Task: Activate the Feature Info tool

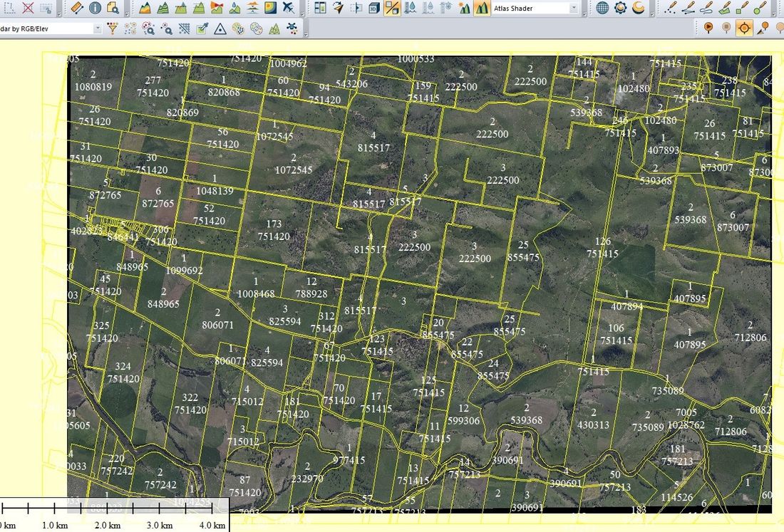Action: click(95, 8)
